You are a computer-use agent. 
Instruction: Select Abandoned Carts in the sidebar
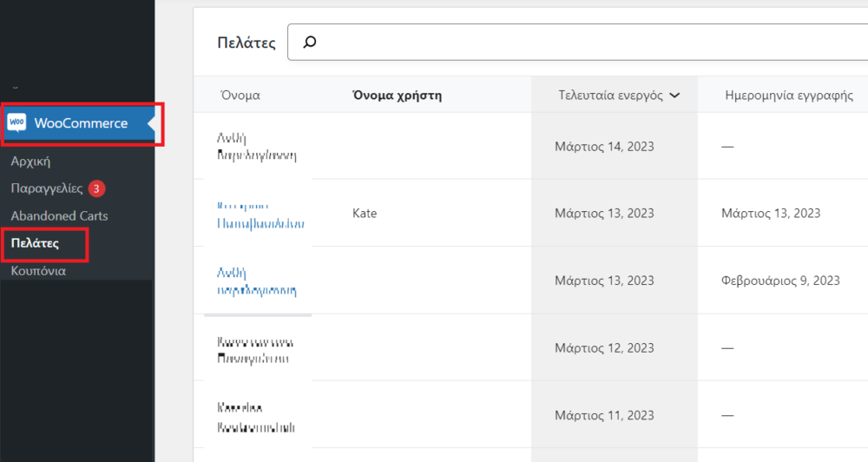[59, 215]
